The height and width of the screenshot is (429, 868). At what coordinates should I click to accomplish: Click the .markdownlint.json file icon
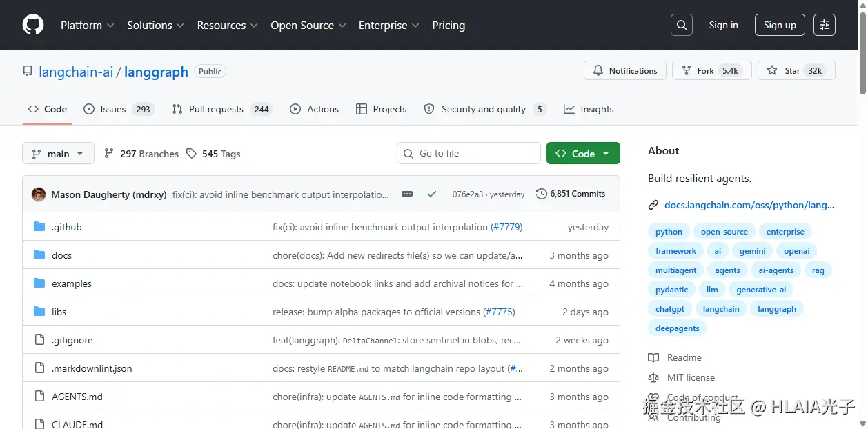pyautogui.click(x=39, y=368)
